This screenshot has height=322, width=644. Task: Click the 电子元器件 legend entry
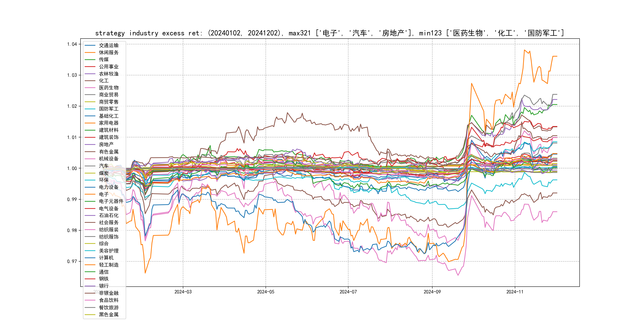coord(111,201)
